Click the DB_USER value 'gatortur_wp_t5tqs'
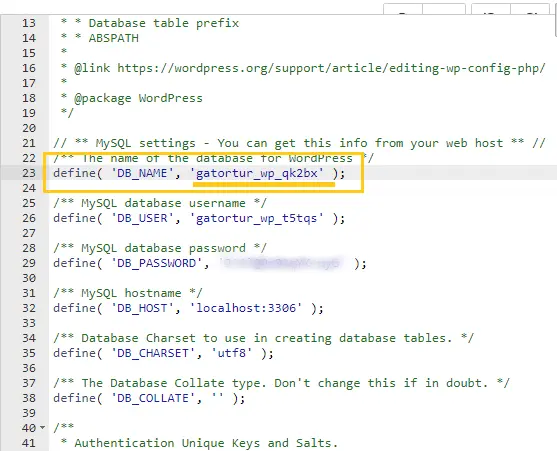Screen dimensions: 557x451 (256, 218)
